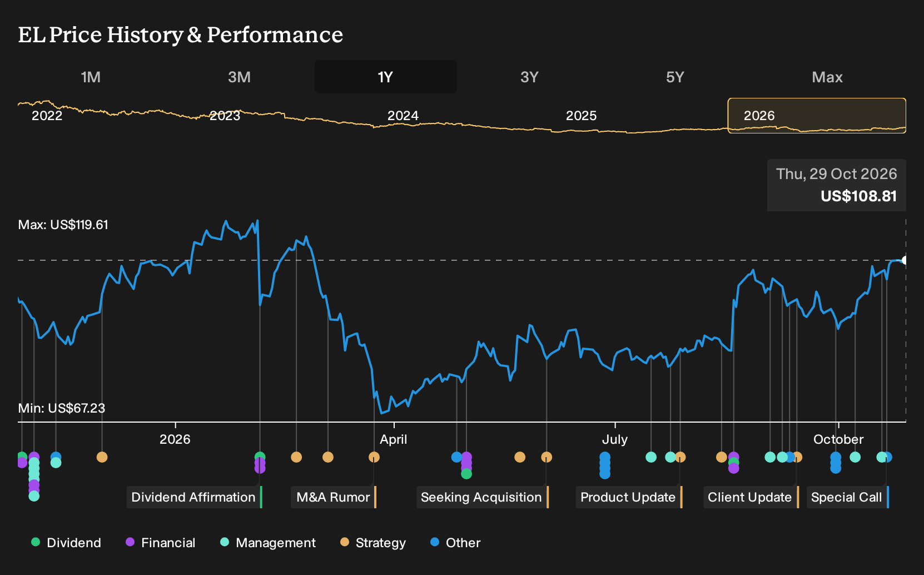Open the Product Update event label

(x=629, y=497)
